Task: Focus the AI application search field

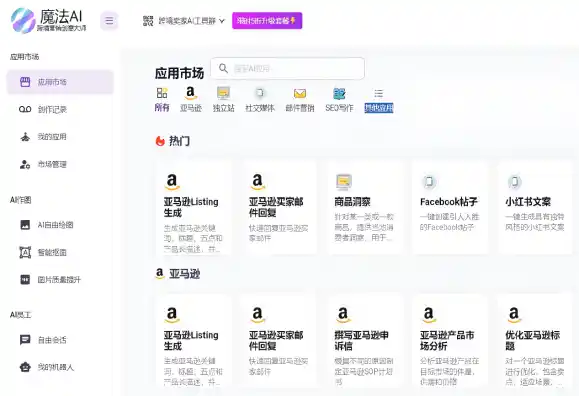Action: pos(287,68)
